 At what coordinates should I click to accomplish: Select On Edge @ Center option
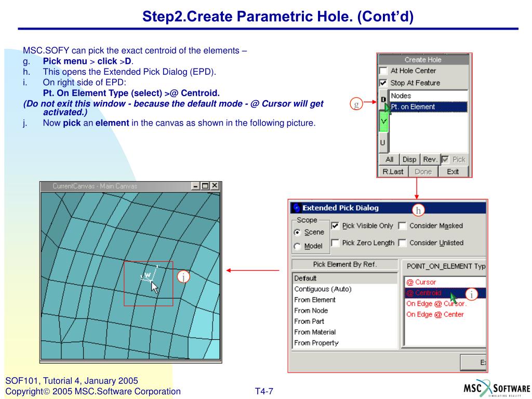tap(445, 314)
